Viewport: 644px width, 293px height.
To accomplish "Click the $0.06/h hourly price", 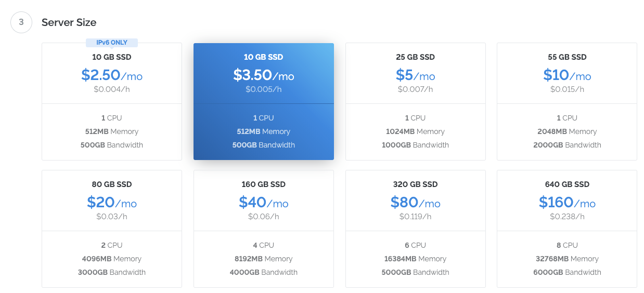I will pos(264,217).
